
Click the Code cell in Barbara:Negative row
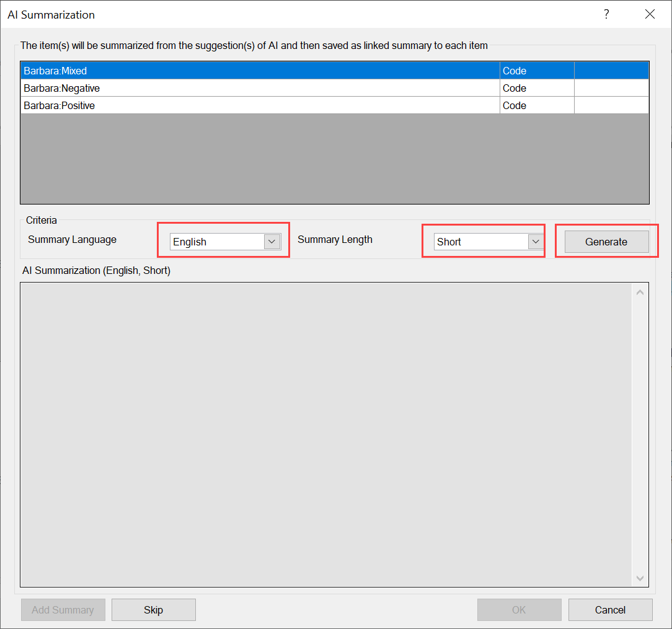[536, 88]
